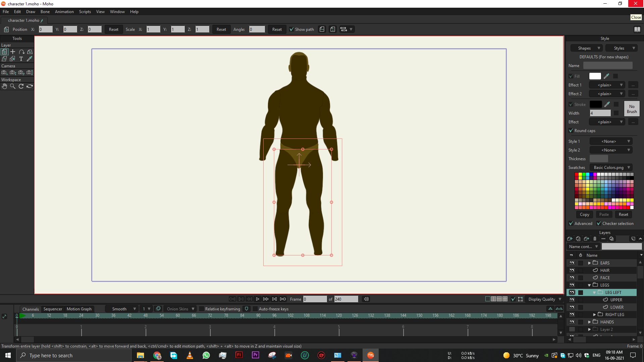Click the Copy style button
Viewport: 644px width, 362px height.
pyautogui.click(x=584, y=215)
